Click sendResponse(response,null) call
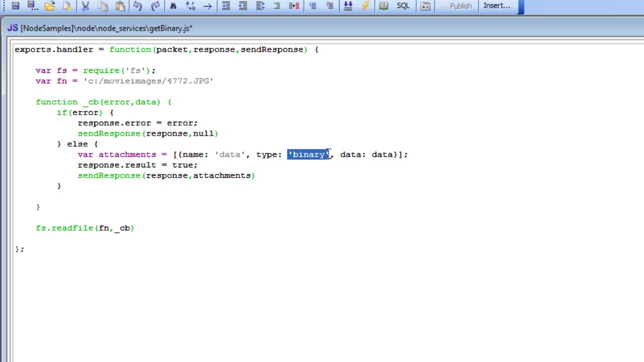644x362 pixels. click(x=148, y=134)
